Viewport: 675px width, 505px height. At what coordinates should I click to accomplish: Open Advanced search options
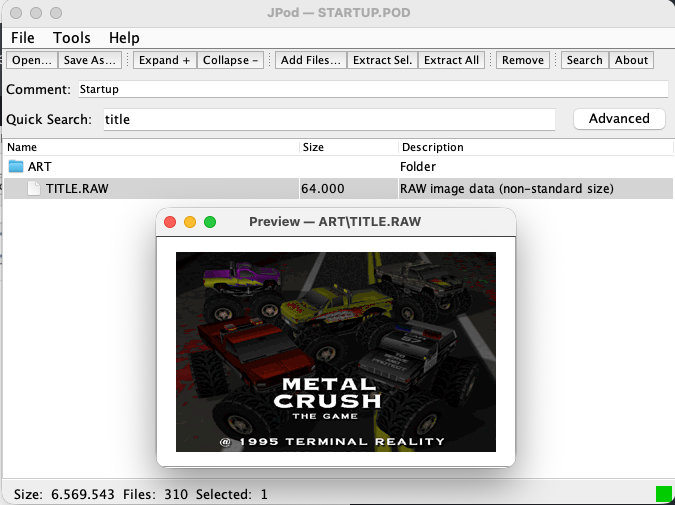(619, 119)
